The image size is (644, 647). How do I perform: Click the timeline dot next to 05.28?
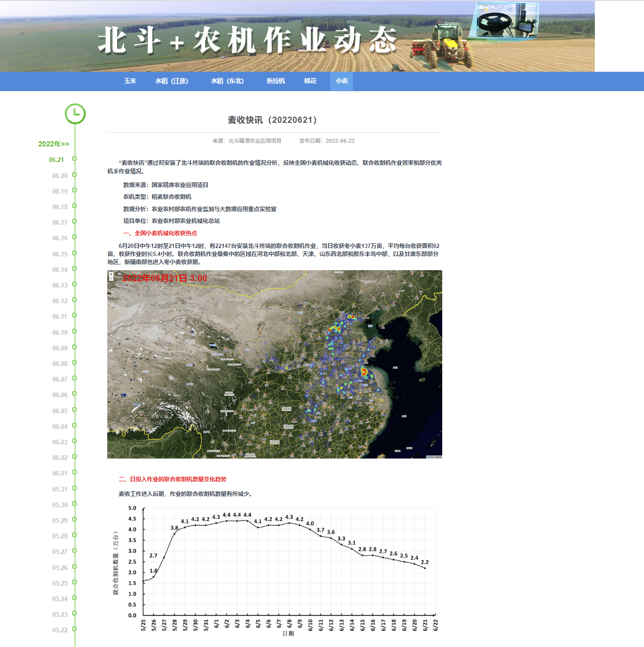pyautogui.click(x=74, y=536)
